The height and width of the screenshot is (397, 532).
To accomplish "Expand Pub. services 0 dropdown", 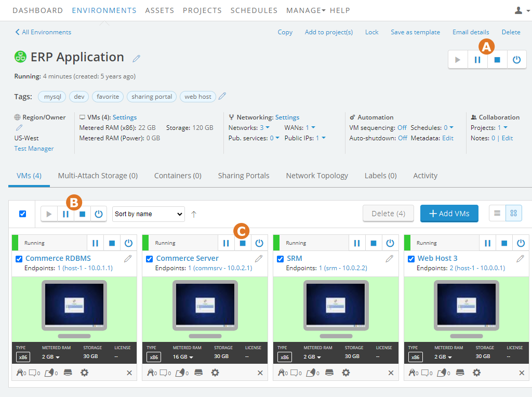I will (x=274, y=138).
